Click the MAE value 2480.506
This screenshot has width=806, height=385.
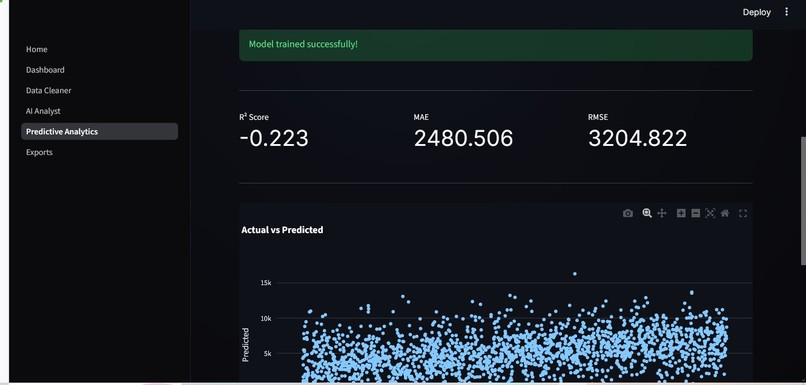(x=463, y=138)
